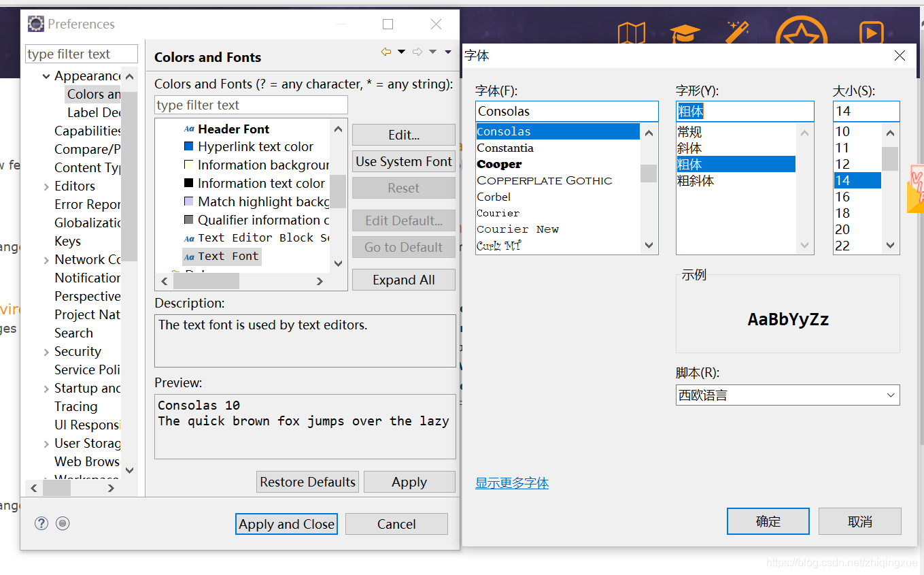Select Text Editor Block Selection font item

(257, 237)
